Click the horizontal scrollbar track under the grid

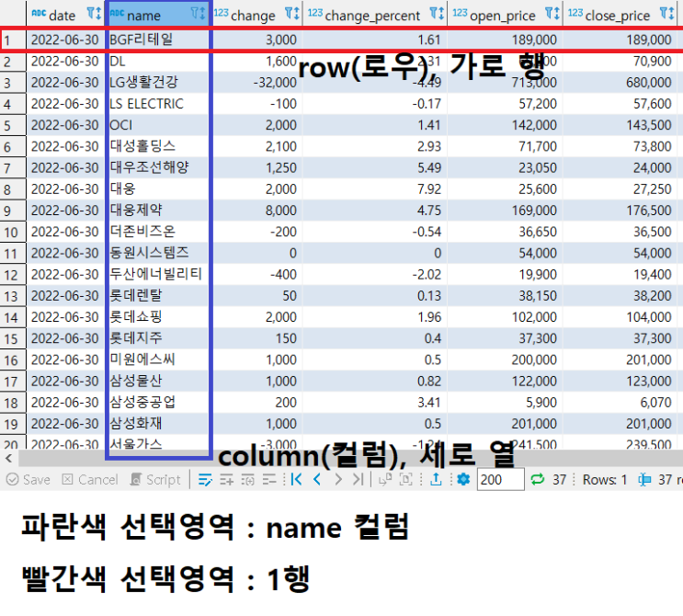tap(350, 458)
